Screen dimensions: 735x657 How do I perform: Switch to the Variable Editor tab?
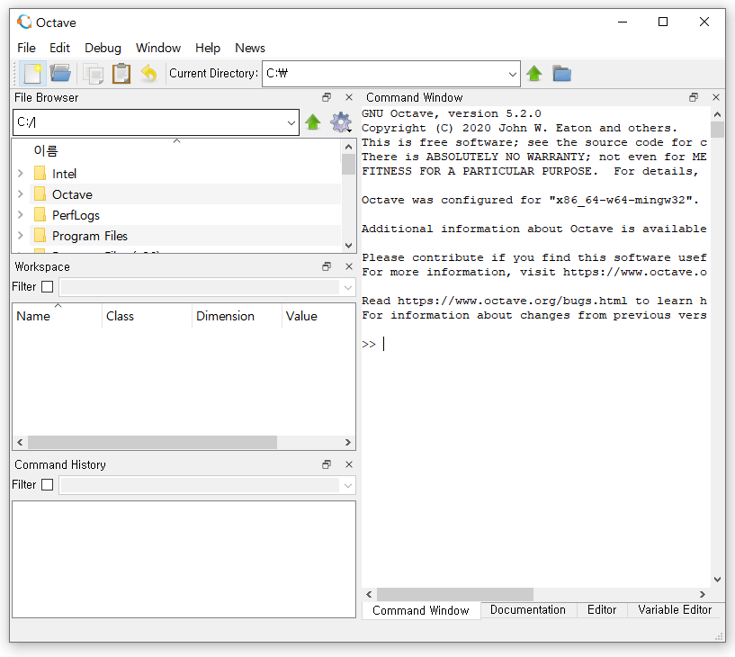(675, 610)
